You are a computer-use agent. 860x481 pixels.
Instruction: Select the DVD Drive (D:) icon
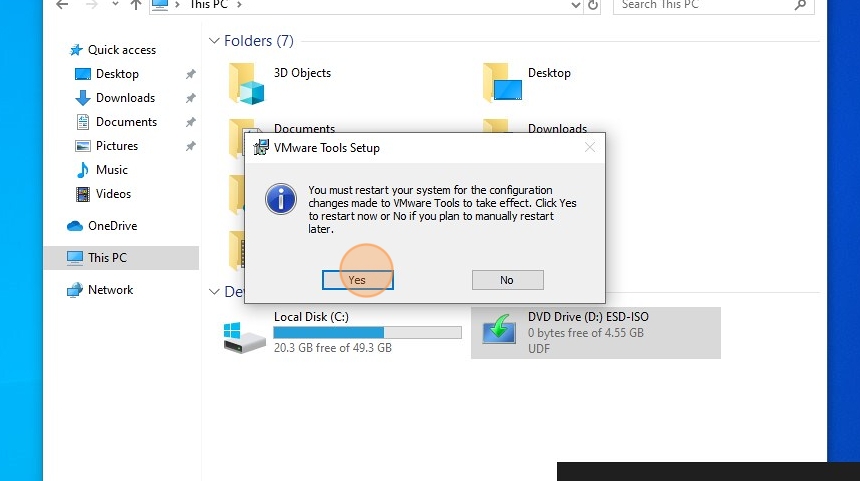click(499, 330)
